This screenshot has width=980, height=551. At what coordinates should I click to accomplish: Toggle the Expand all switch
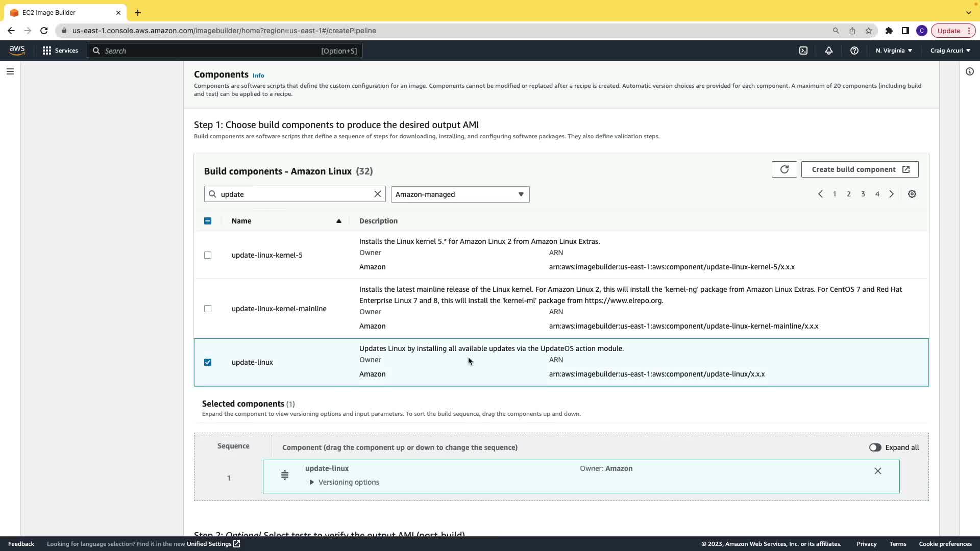[875, 447]
